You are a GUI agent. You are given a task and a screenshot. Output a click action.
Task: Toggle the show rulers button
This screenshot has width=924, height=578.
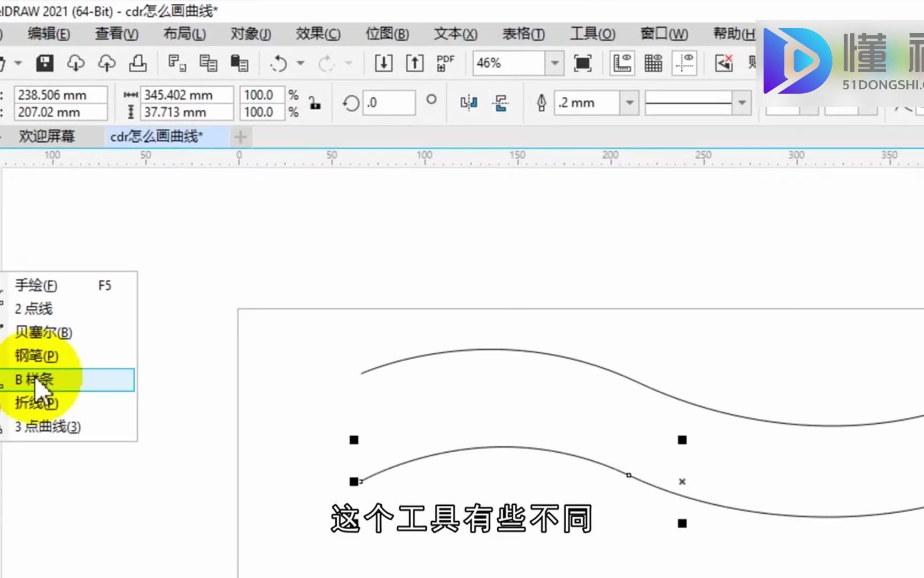click(622, 63)
